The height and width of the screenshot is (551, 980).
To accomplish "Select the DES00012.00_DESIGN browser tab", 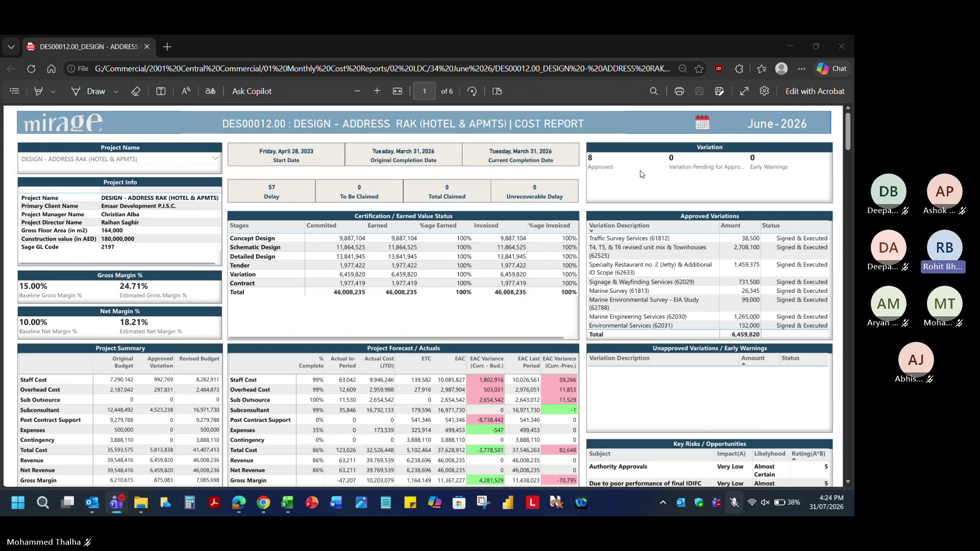I will (x=89, y=47).
